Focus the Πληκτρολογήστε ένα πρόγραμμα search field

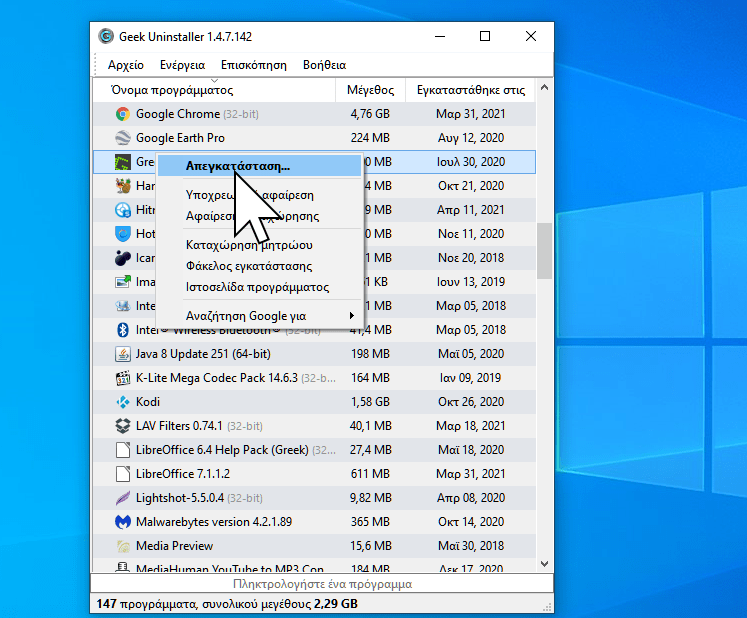[x=322, y=584]
